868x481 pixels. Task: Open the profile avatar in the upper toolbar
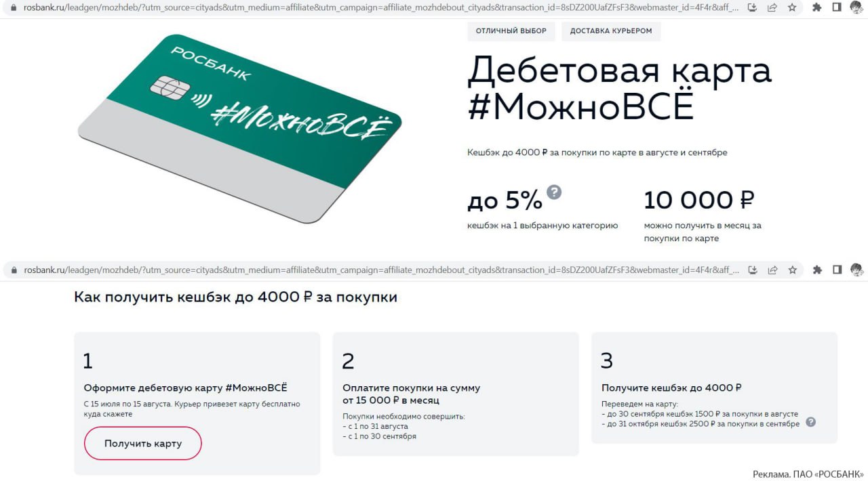tap(856, 7)
